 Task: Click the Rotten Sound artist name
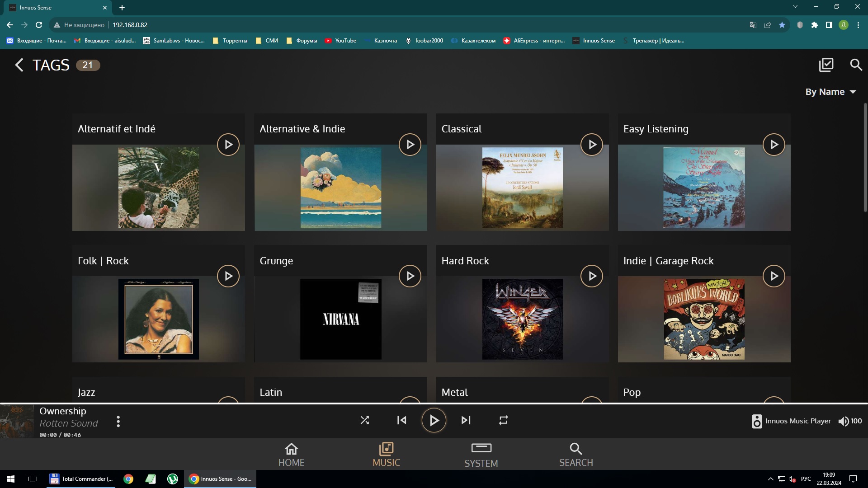pyautogui.click(x=69, y=423)
